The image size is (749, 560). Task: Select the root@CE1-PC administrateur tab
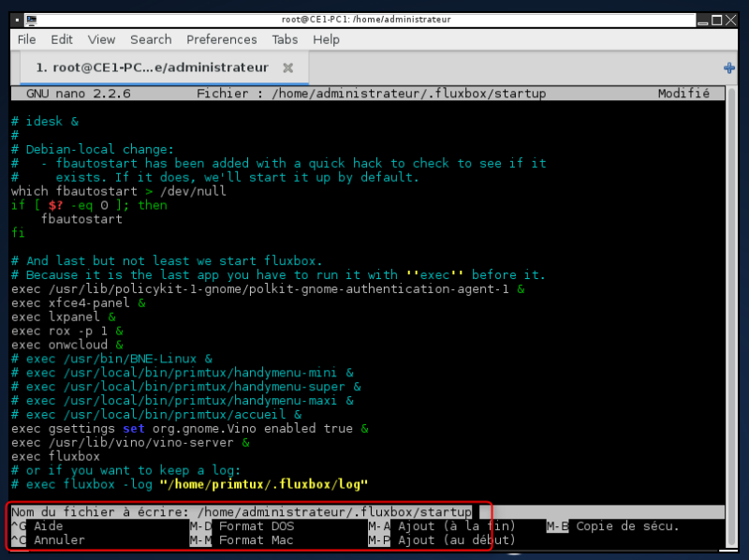point(165,67)
